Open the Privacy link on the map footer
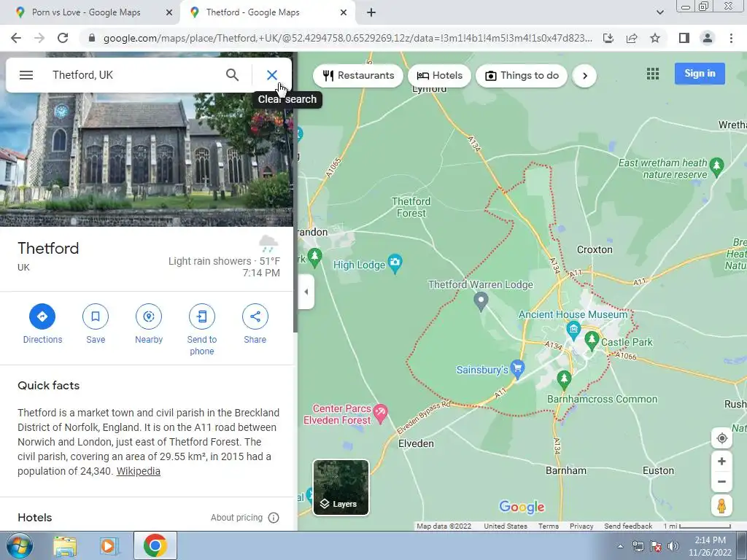Image resolution: width=747 pixels, height=560 pixels. click(581, 526)
